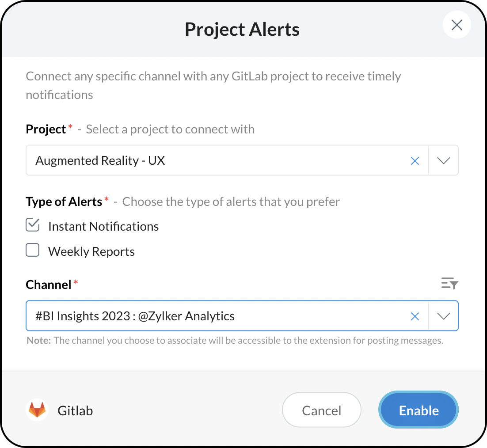
Task: Clear the selected BI Insights channel
Action: click(x=415, y=316)
